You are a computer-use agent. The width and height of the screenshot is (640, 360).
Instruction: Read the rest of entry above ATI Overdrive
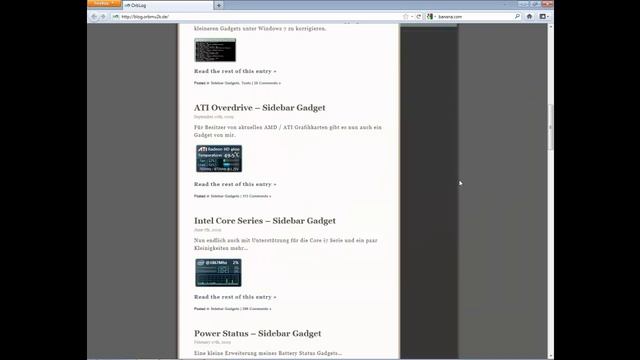[x=235, y=71]
